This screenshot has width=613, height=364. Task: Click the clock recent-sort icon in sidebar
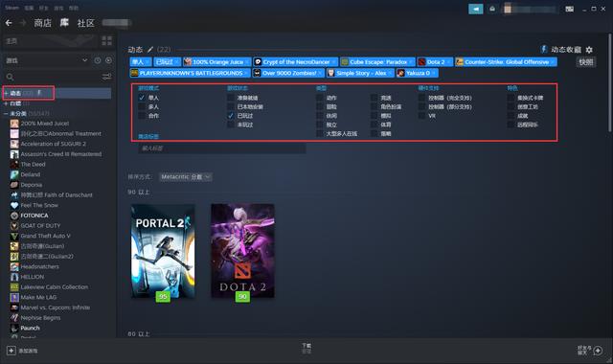pos(98,60)
